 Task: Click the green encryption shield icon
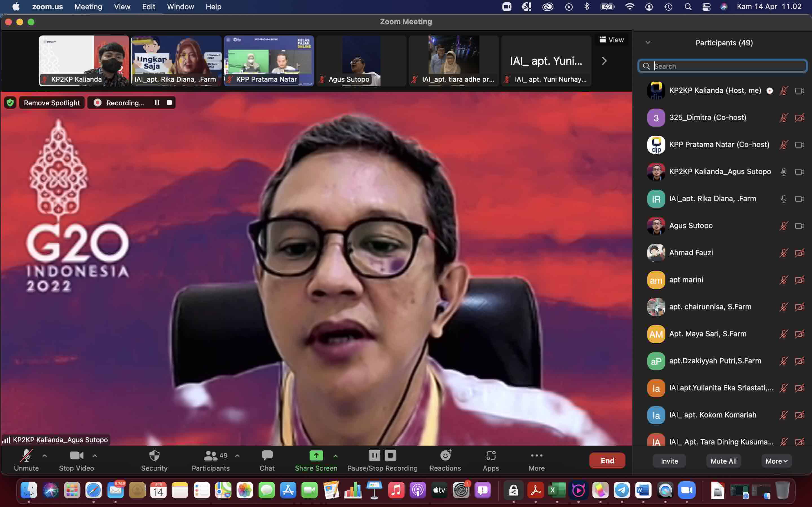(10, 103)
